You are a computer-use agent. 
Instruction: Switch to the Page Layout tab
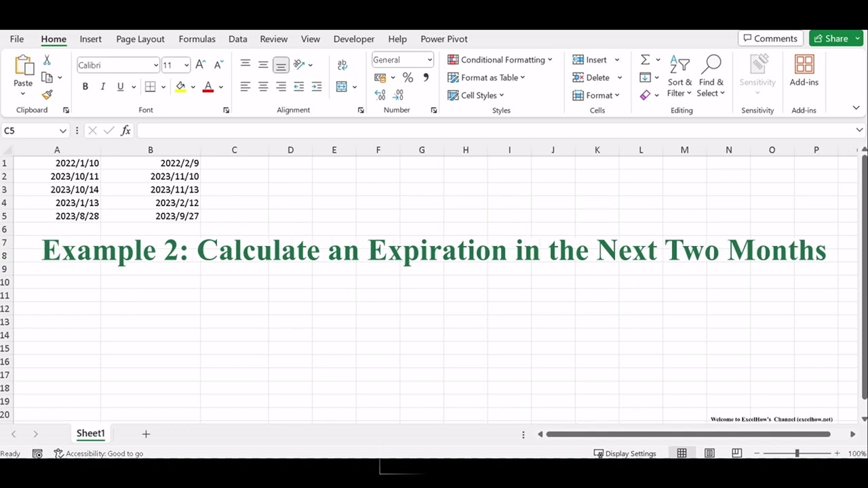click(x=140, y=39)
